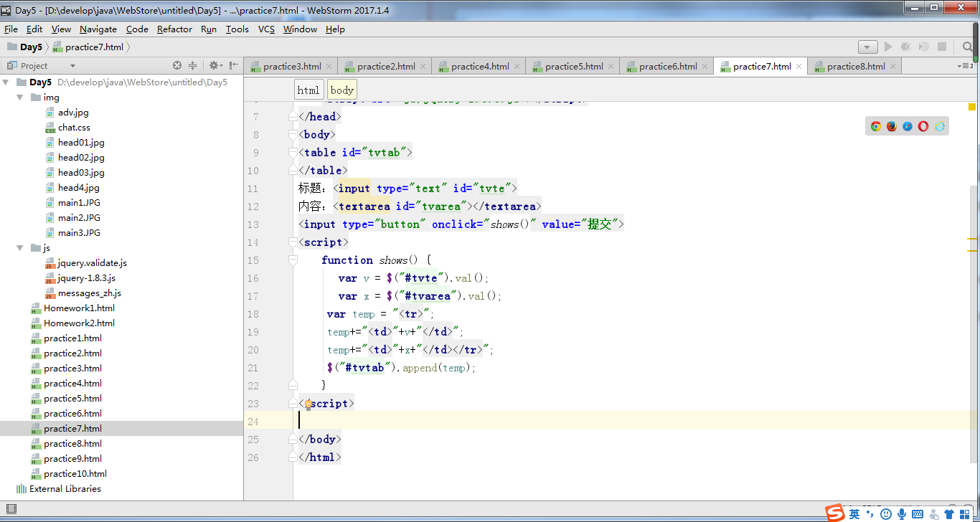Click the yellow inspection status square
The width and height of the screenshot is (980, 522).
coord(972,107)
